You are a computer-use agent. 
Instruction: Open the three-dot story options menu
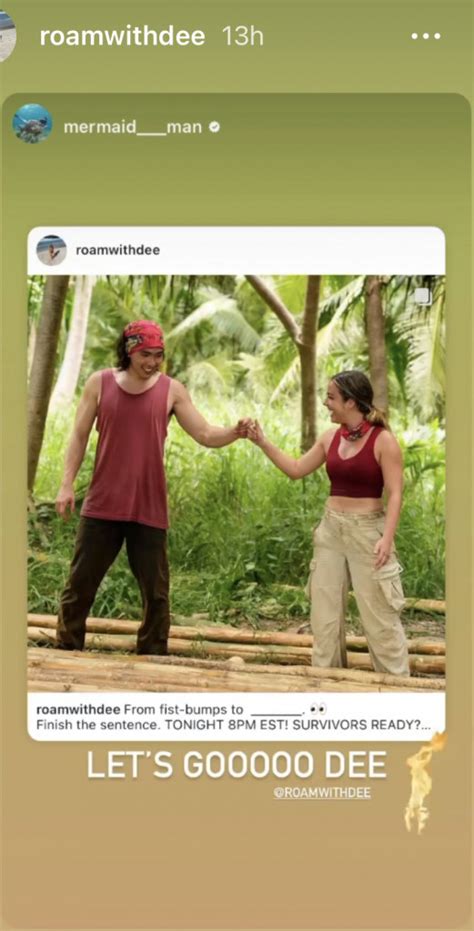coord(426,36)
